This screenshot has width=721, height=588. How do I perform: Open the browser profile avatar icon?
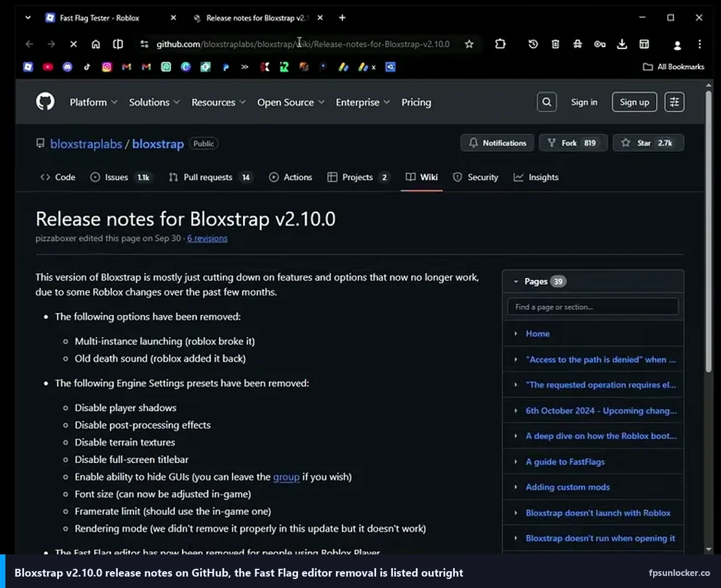677,44
